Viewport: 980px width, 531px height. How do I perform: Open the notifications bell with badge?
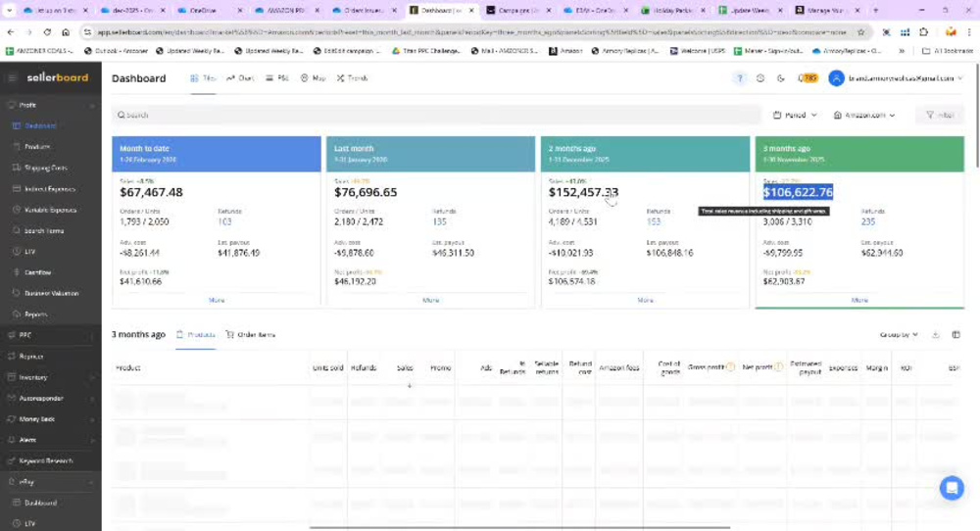(x=807, y=78)
